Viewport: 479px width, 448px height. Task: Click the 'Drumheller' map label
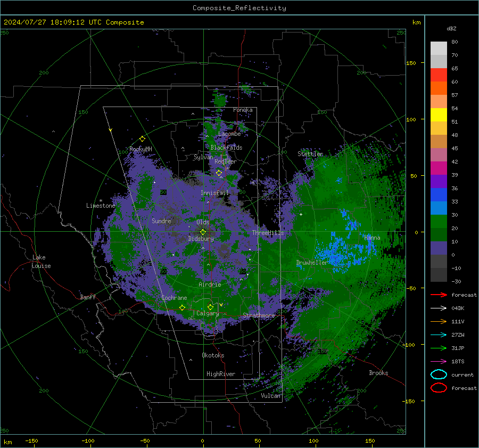pyautogui.click(x=312, y=263)
